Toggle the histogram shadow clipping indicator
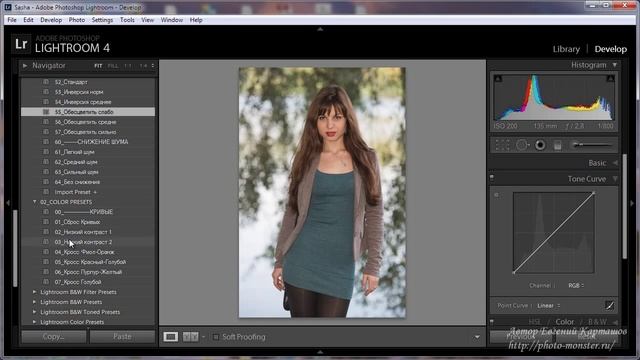 pos(498,78)
